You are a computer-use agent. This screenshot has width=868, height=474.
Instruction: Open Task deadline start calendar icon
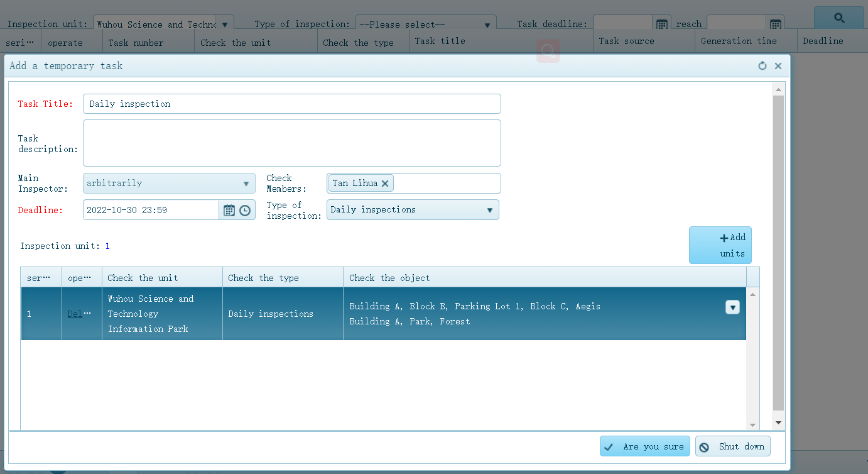pos(661,24)
